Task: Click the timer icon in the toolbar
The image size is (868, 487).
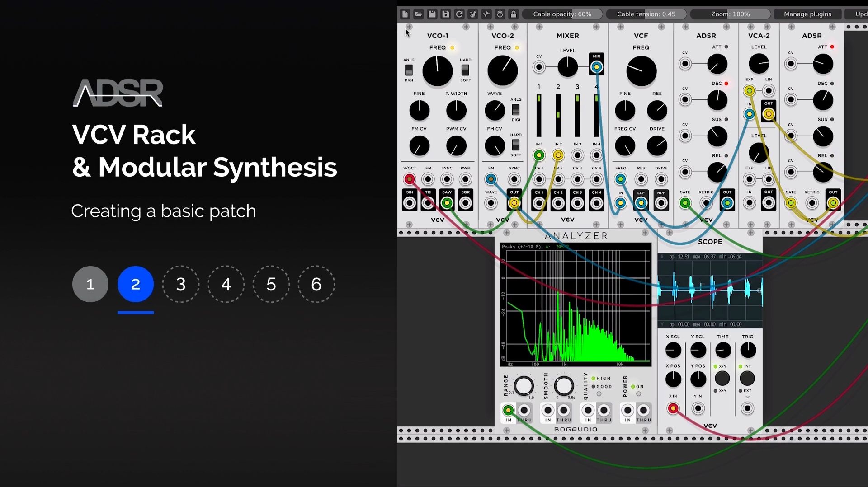Action: click(x=500, y=14)
